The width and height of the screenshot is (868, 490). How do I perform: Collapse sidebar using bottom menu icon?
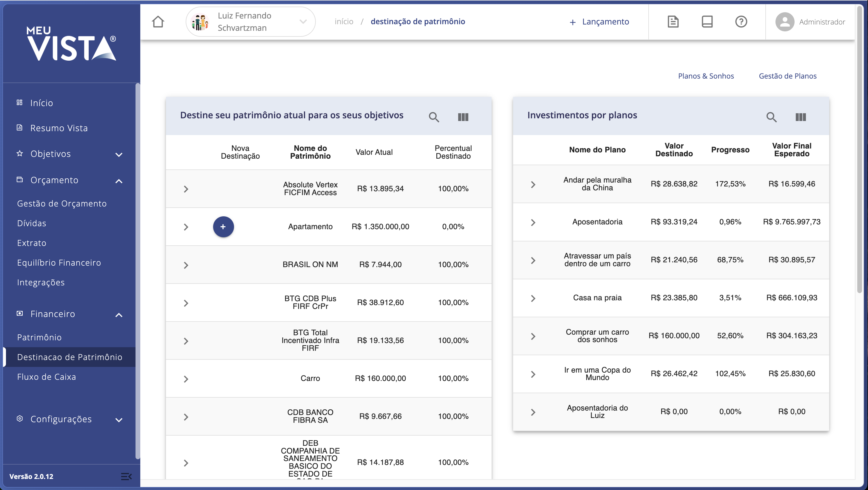coord(126,476)
